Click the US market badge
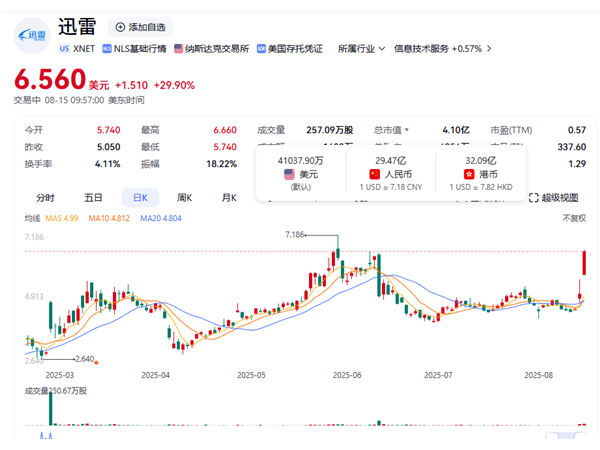This screenshot has width=600, height=450. (x=64, y=49)
